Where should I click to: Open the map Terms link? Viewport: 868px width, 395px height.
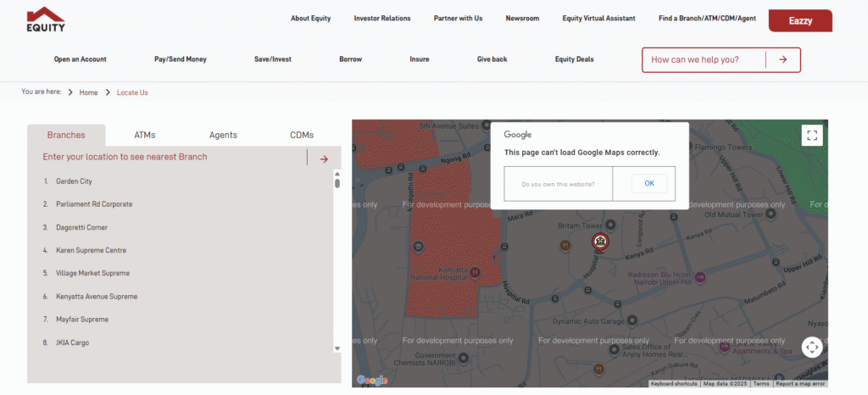pos(761,383)
